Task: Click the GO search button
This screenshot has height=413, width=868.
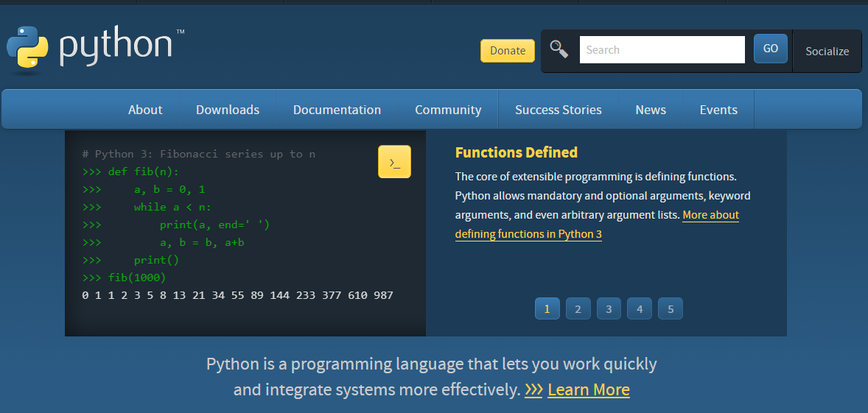Action: tap(771, 49)
